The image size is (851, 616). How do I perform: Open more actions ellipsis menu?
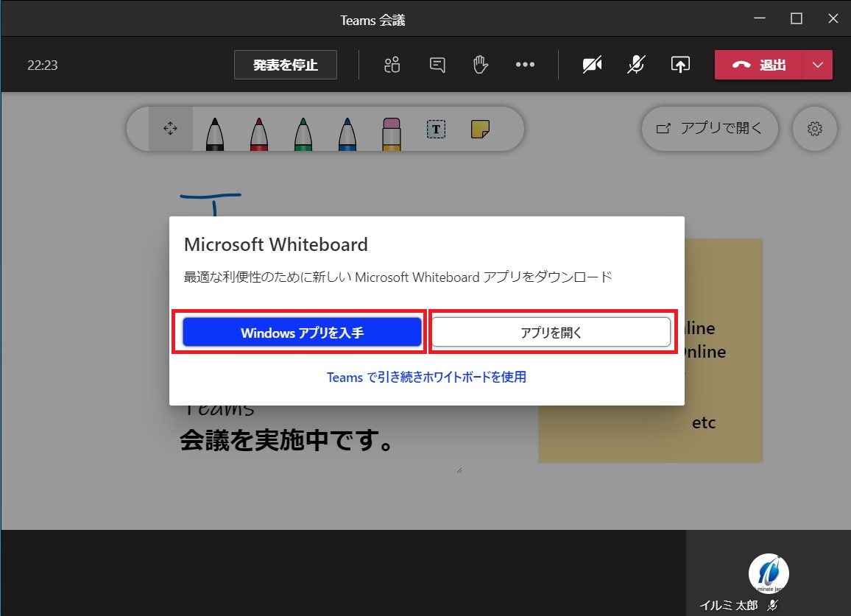coord(525,65)
